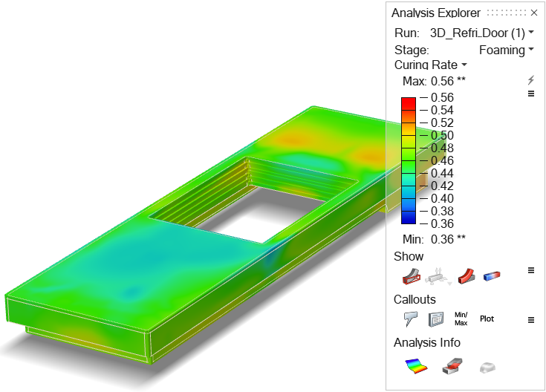Toggle the blue-red contour show icon
This screenshot has height=392, width=546.
pyautogui.click(x=492, y=276)
